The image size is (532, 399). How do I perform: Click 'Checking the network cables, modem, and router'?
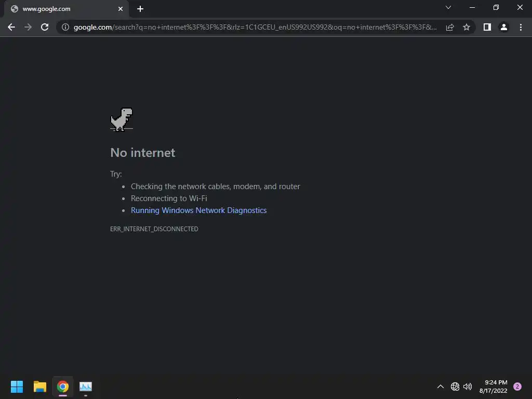[x=216, y=187]
